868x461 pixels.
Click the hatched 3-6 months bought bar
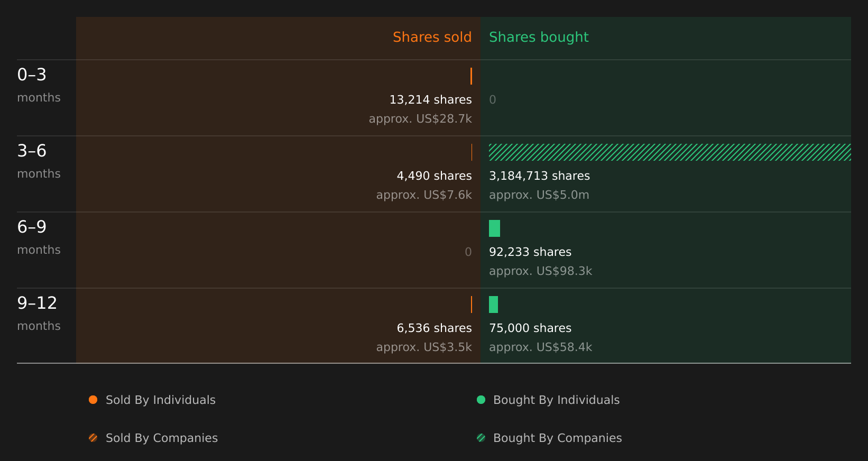(x=670, y=152)
